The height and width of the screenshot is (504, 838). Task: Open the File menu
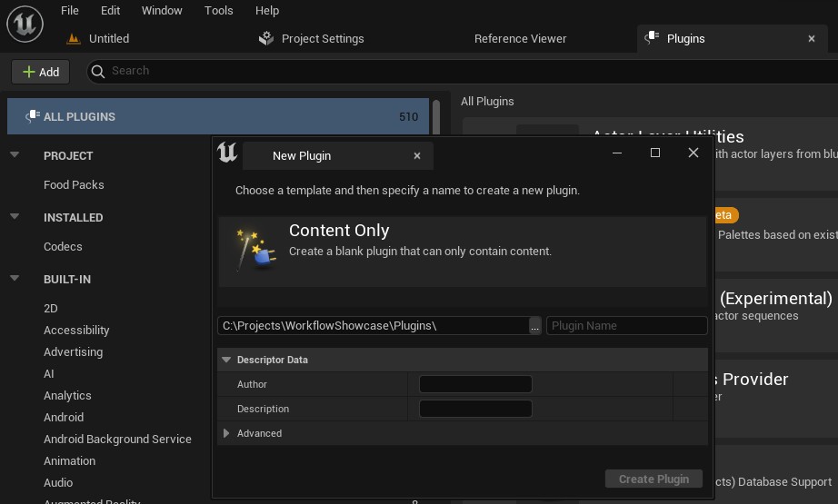69,10
